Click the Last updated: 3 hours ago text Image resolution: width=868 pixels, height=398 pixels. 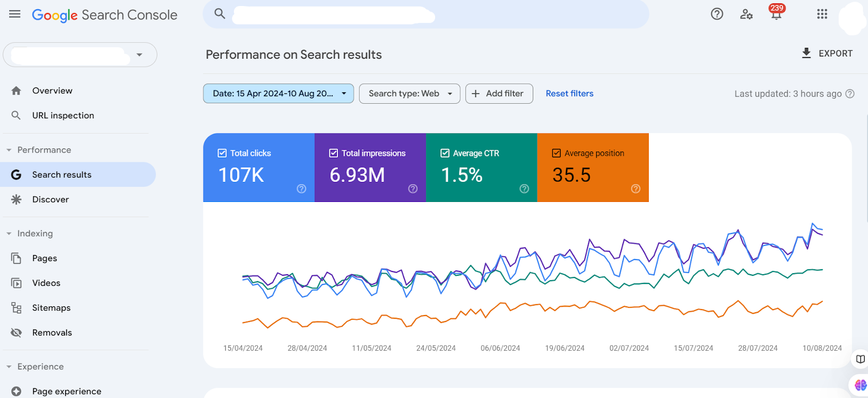(788, 93)
